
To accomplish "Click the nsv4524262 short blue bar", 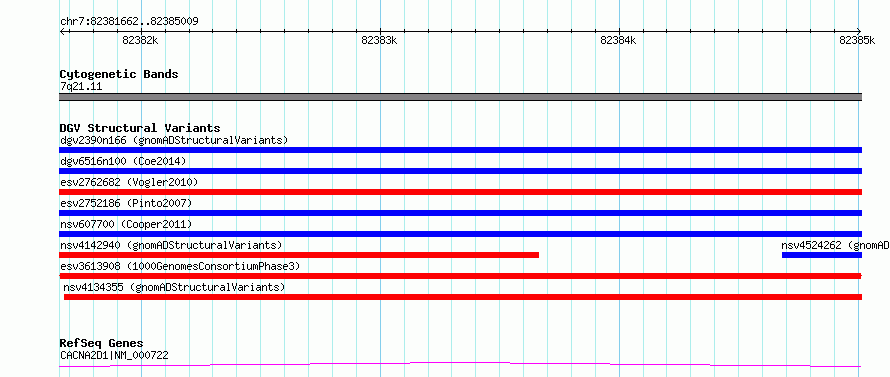I will click(x=822, y=255).
